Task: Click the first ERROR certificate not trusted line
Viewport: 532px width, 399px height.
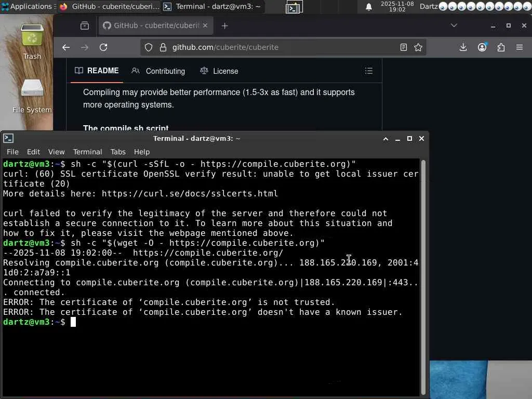Action: [x=169, y=302]
